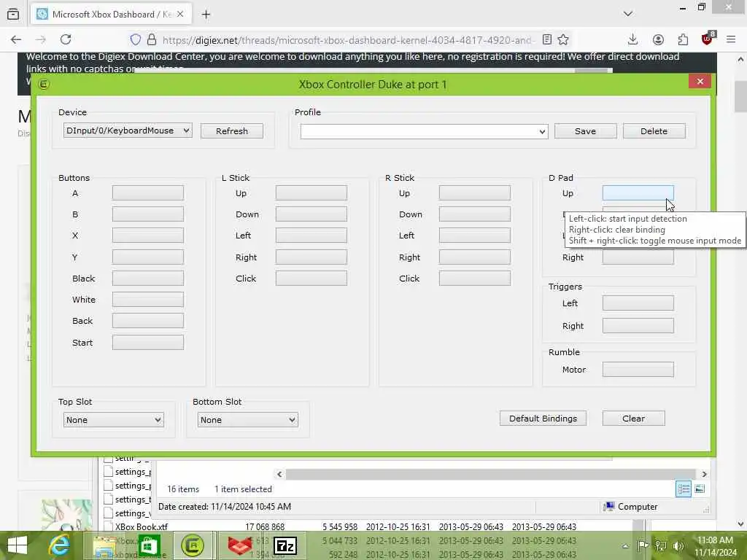
Task: Select D Pad Right binding field
Action: point(638,257)
